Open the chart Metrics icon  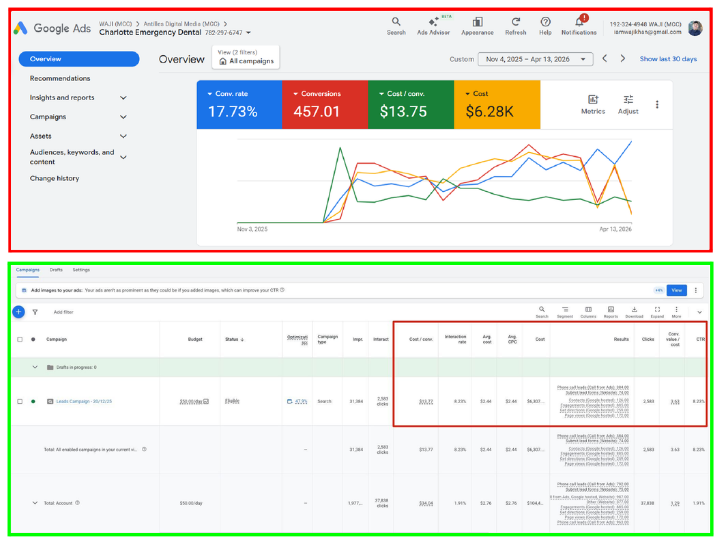click(593, 99)
